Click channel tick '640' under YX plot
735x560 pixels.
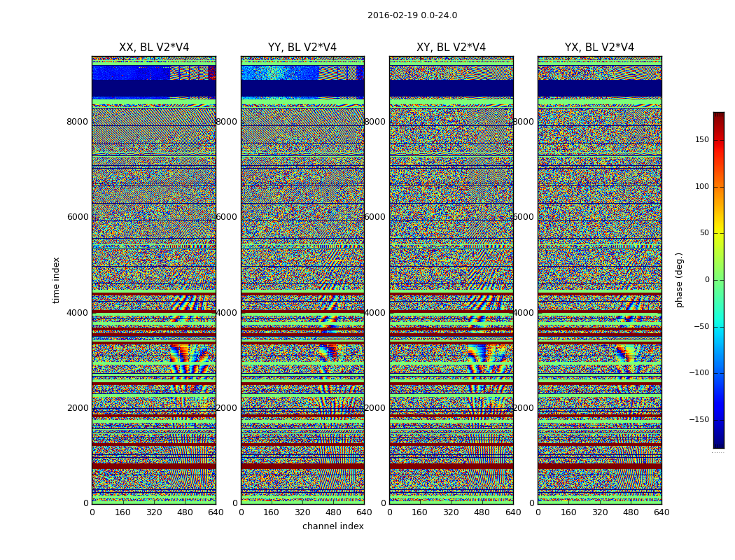[661, 512]
